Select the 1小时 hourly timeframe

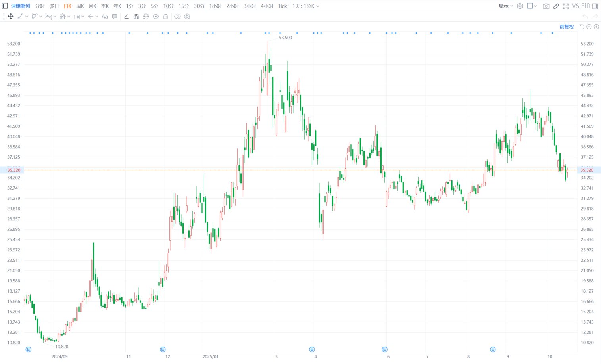(x=215, y=6)
